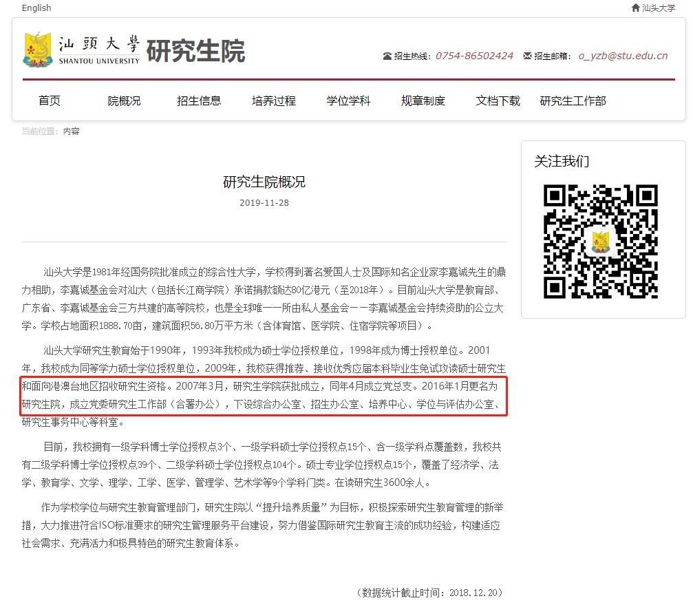Open the 学位学科 menu entry
Screen dimensions: 693x616
348,100
